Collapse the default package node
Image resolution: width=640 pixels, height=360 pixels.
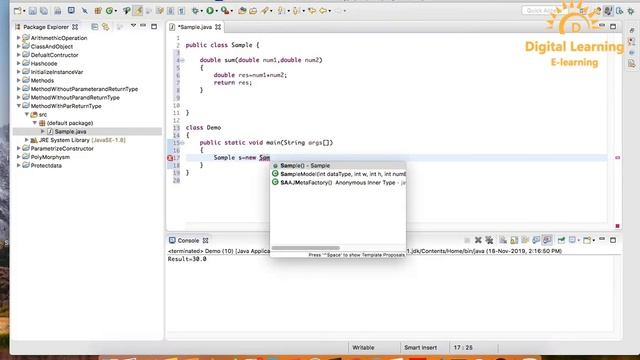click(35, 123)
